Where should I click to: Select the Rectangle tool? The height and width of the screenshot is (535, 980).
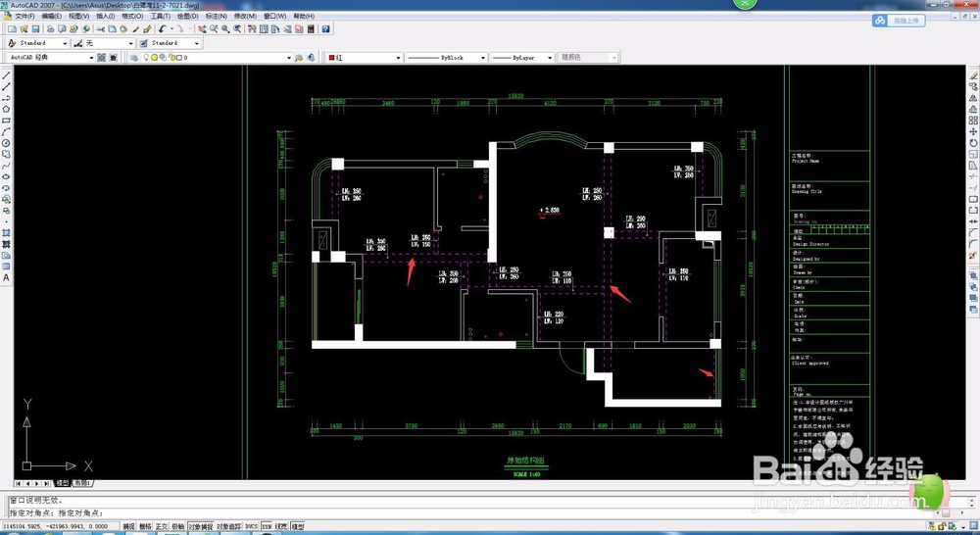[6, 120]
